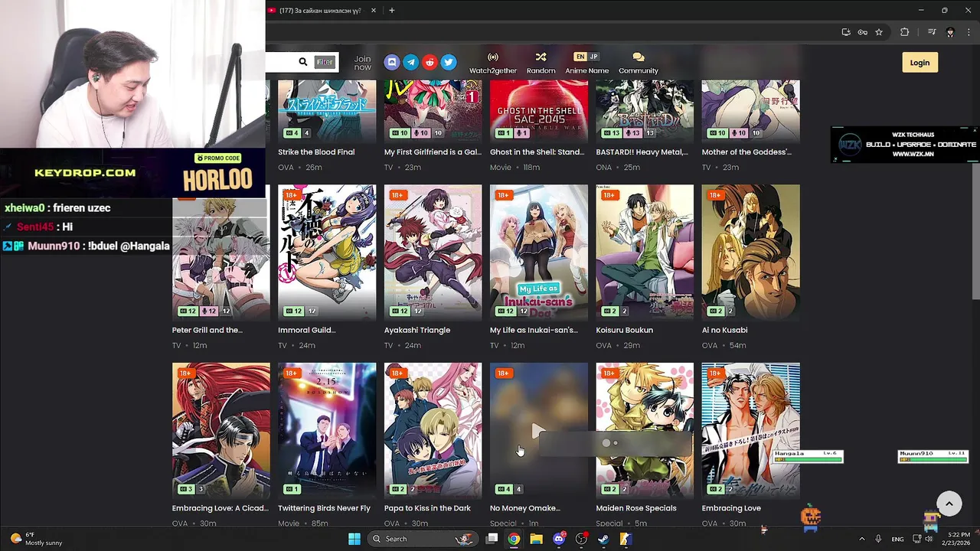Click the microphone tray icon

[x=878, y=539]
